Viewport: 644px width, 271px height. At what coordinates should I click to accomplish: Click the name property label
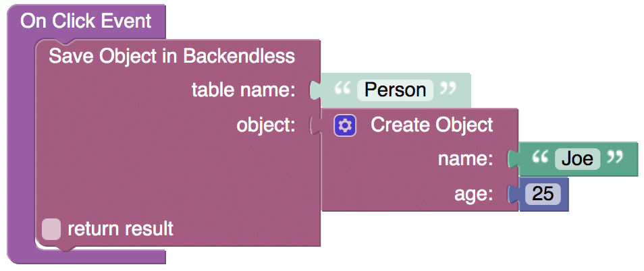click(x=465, y=160)
